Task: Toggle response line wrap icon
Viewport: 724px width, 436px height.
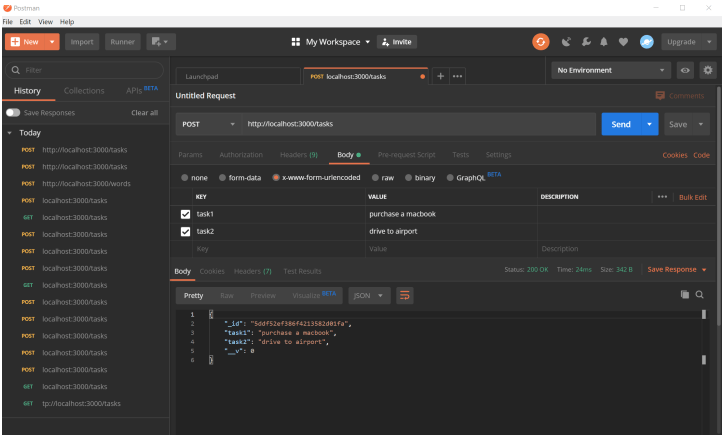Action: click(405, 296)
